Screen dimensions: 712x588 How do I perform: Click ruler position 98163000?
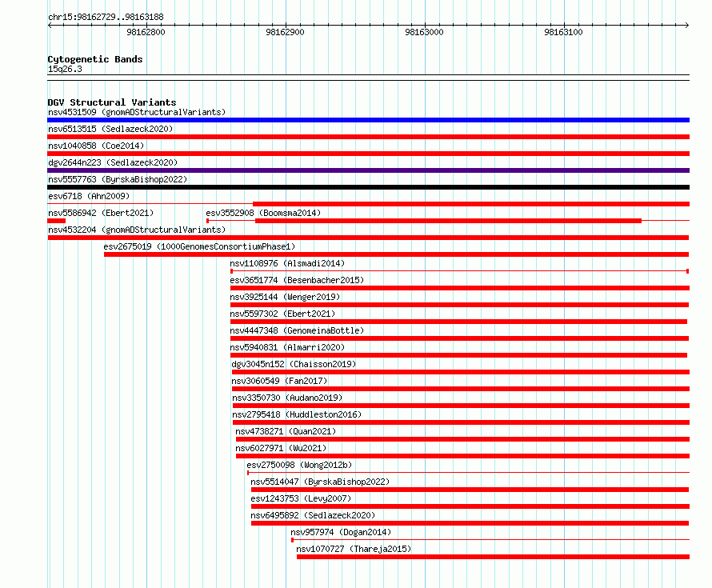coord(424,32)
